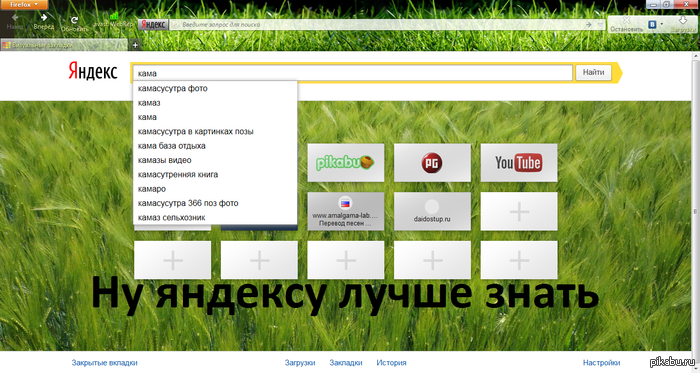Open a new tab with plus button
This screenshot has height=373, width=700.
tap(135, 45)
